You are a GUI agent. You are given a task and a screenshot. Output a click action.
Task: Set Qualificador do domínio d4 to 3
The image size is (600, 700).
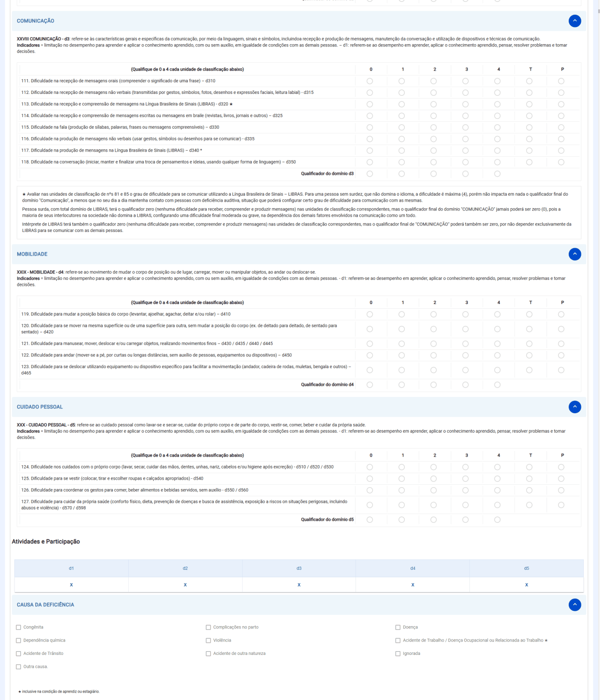[x=466, y=385]
